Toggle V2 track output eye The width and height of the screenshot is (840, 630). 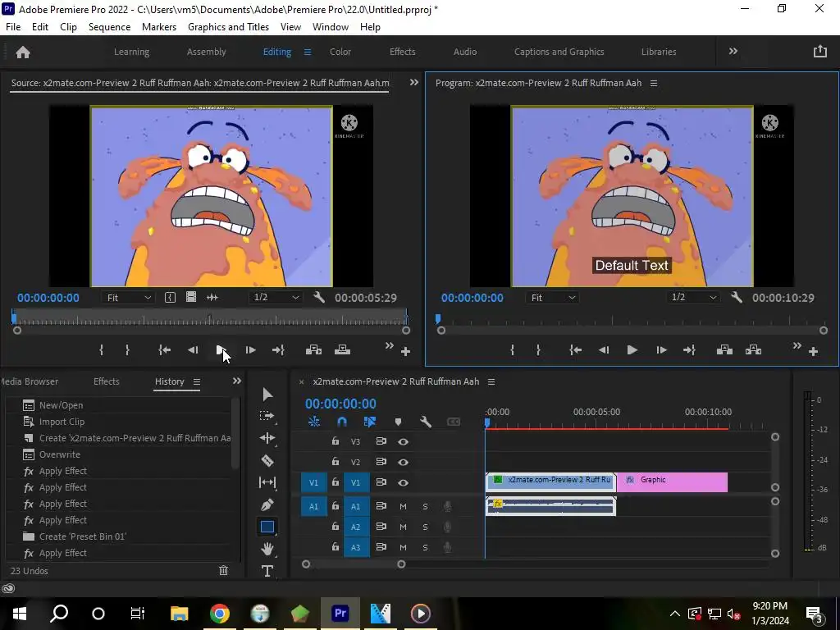tap(404, 462)
